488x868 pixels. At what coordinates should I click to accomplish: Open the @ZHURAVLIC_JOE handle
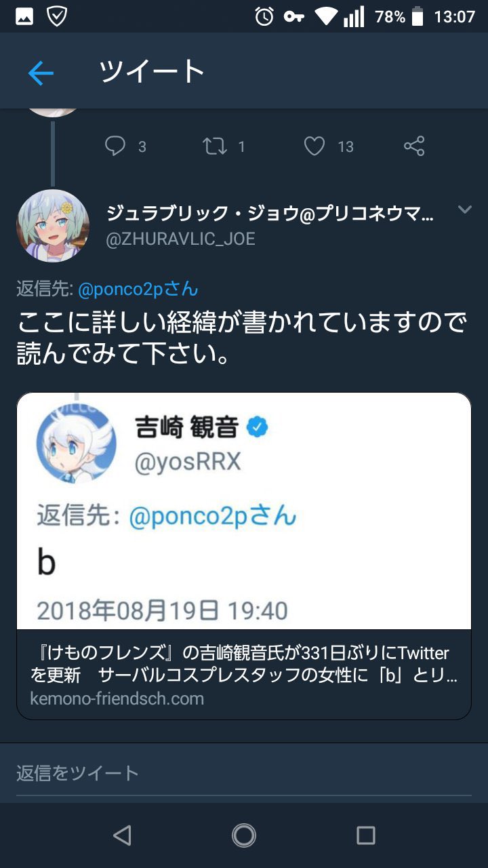181,239
